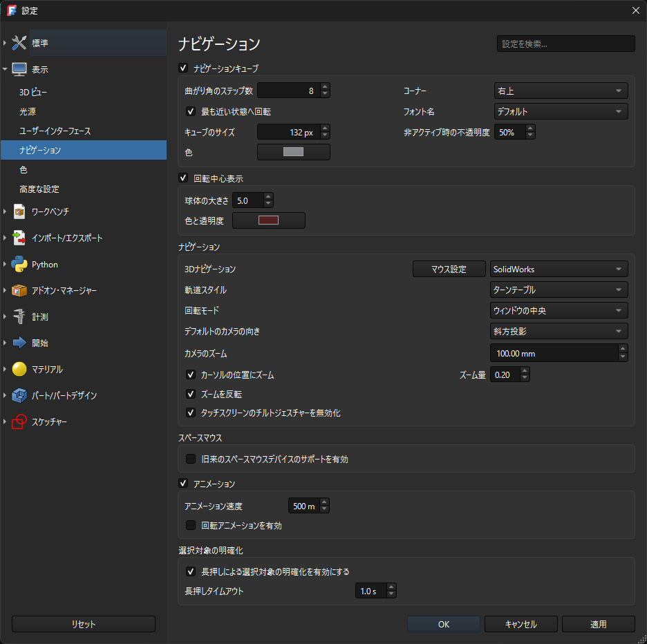Click the マウス設定 button
The width and height of the screenshot is (647, 644).
pyautogui.click(x=449, y=269)
